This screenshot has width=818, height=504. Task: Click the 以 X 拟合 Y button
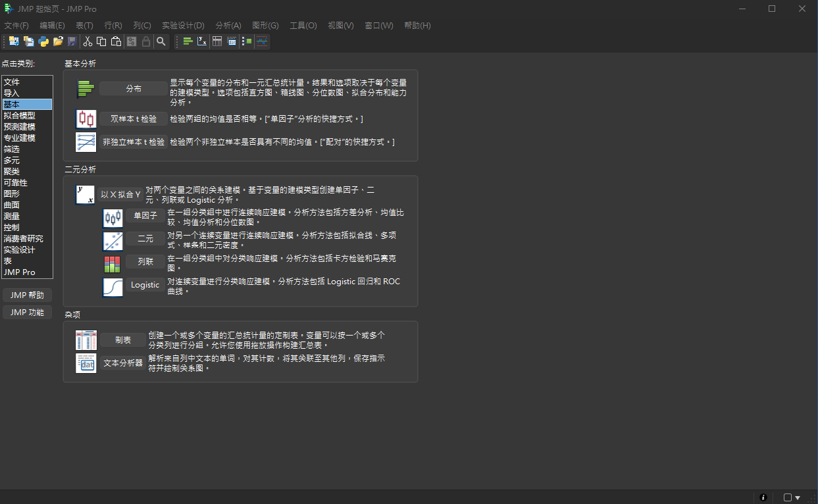pyautogui.click(x=121, y=195)
